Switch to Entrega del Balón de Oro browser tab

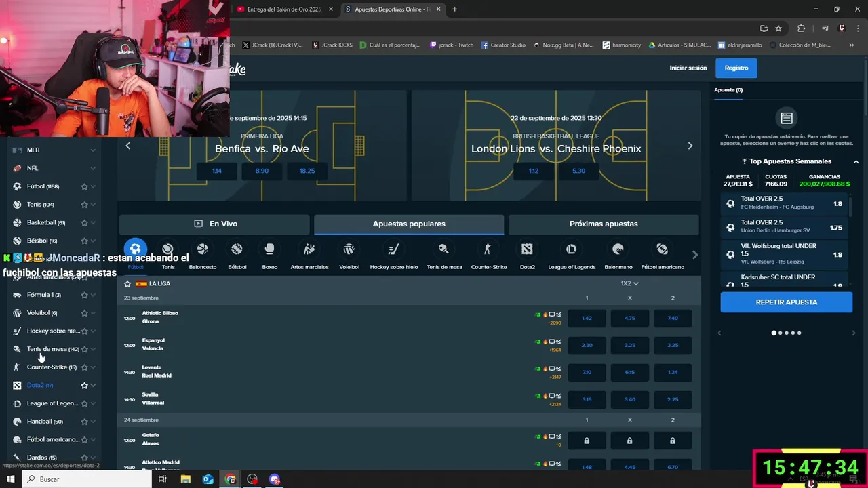point(284,9)
